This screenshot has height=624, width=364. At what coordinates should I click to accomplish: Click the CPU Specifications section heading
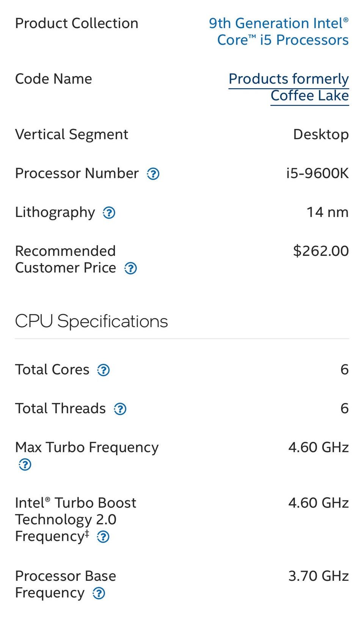(91, 321)
